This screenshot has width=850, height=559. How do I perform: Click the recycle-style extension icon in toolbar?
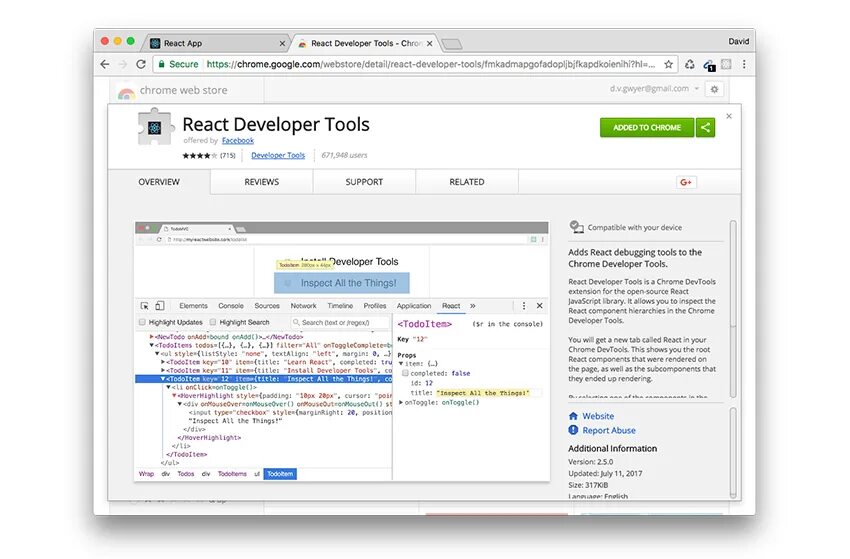pyautogui.click(x=690, y=64)
